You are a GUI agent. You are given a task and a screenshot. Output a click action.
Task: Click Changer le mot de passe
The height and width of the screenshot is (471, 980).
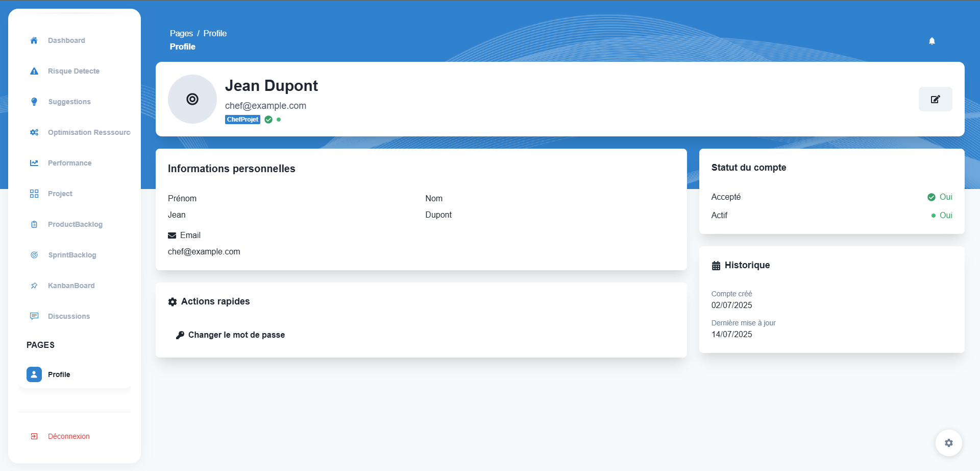pyautogui.click(x=236, y=335)
